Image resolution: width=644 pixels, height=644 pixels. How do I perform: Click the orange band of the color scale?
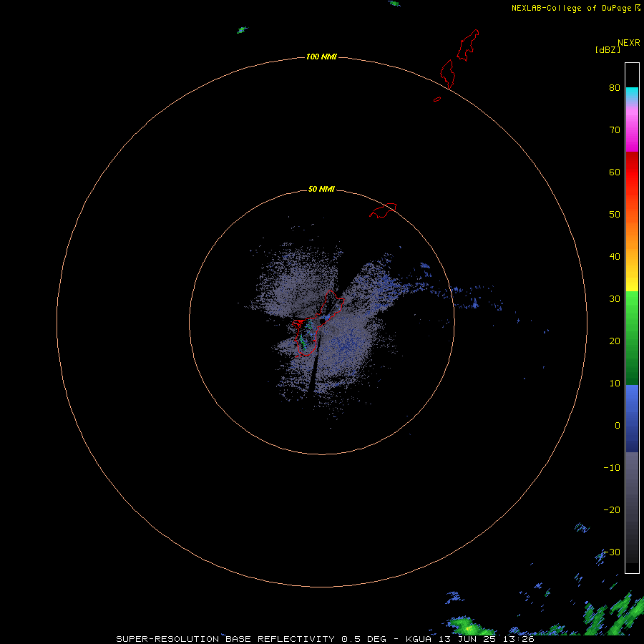click(632, 234)
